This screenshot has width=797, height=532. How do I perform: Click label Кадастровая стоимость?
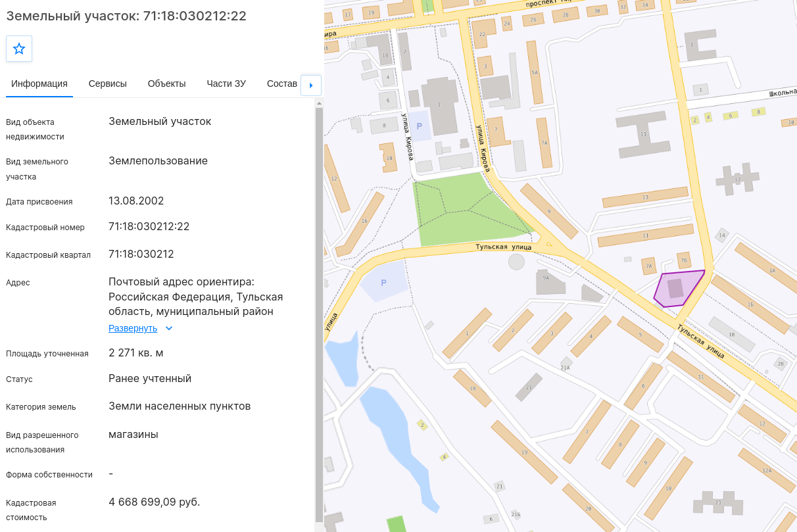(31, 510)
